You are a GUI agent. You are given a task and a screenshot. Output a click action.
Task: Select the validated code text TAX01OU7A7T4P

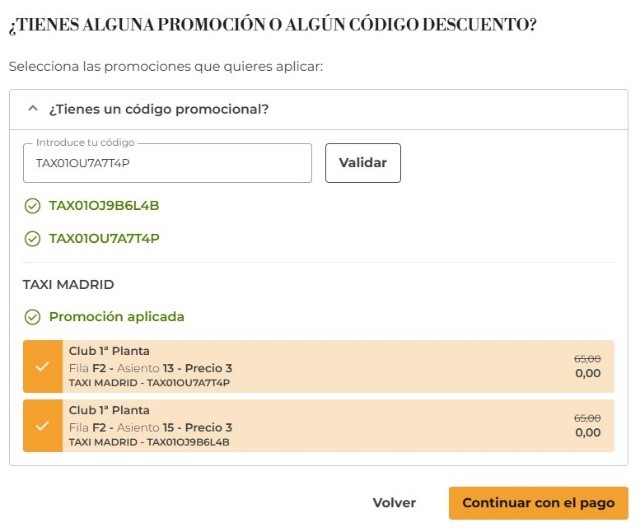[104, 238]
